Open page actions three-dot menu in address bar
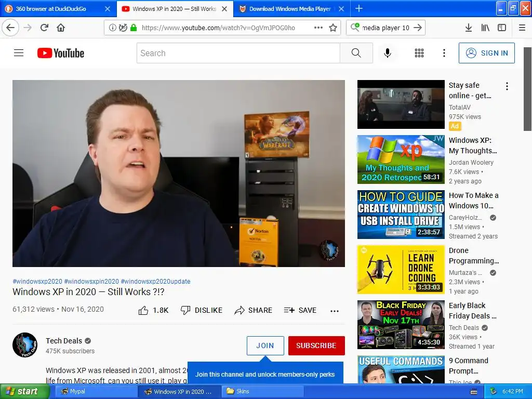The height and width of the screenshot is (399, 532). click(x=318, y=28)
